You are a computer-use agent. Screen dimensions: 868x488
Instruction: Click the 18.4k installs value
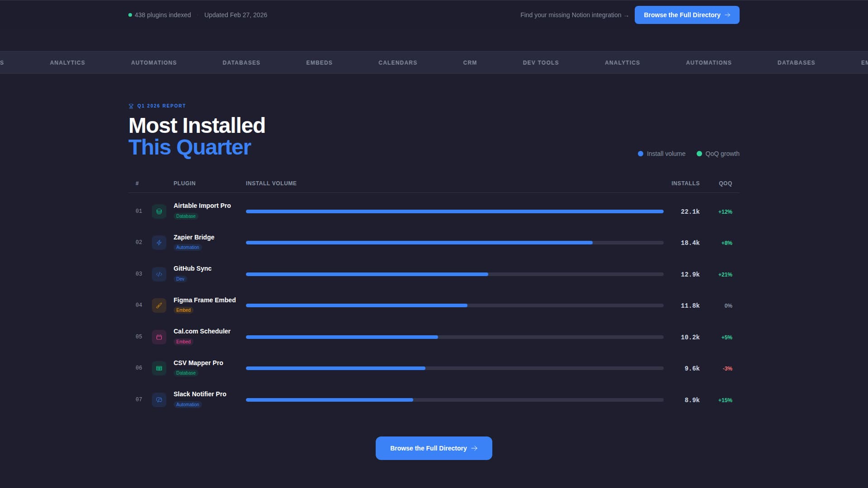coord(690,243)
